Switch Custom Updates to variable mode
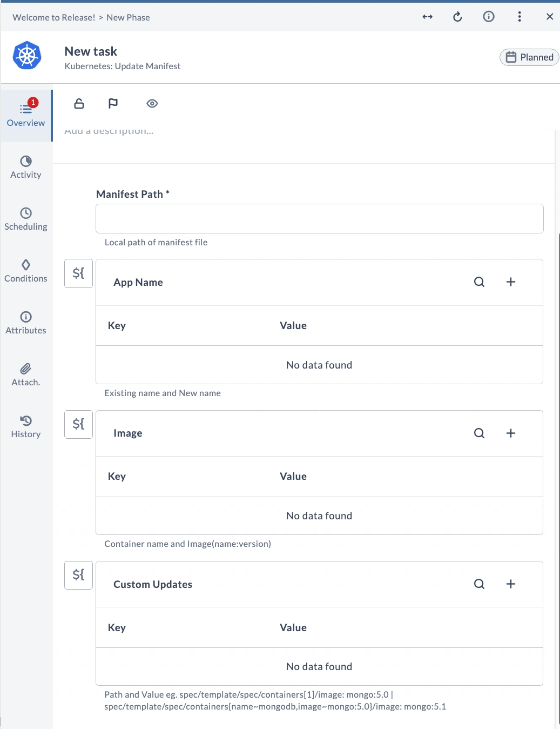Viewport: 560px width, 729px height. (x=79, y=575)
